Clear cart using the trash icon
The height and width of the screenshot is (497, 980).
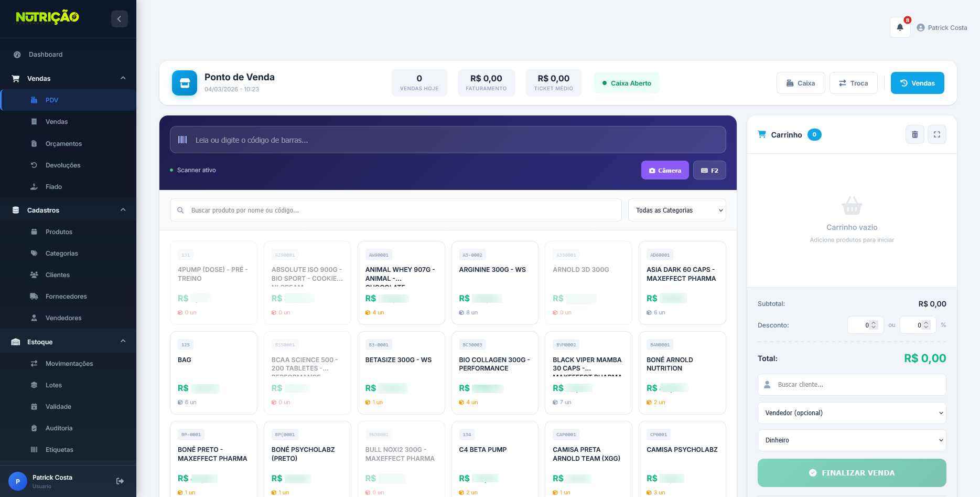coord(914,135)
